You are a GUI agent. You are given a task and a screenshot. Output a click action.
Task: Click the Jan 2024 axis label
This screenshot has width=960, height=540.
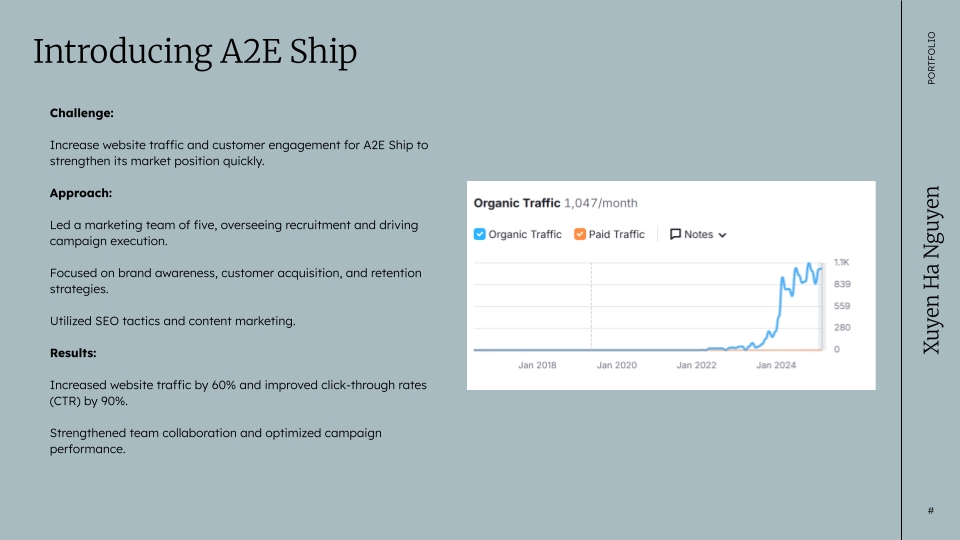(776, 365)
